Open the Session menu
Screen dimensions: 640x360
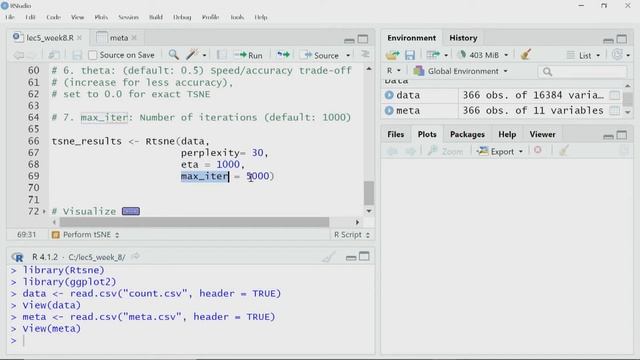pos(128,17)
